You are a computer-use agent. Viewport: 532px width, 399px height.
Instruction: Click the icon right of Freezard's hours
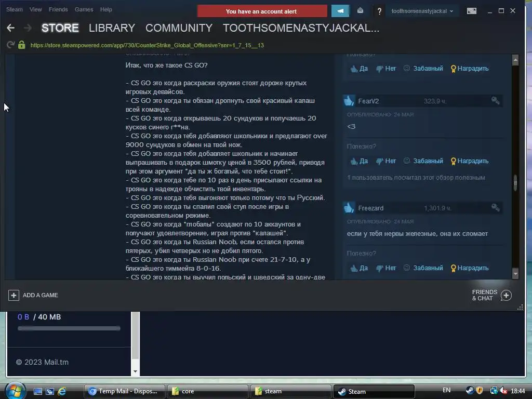pos(495,207)
